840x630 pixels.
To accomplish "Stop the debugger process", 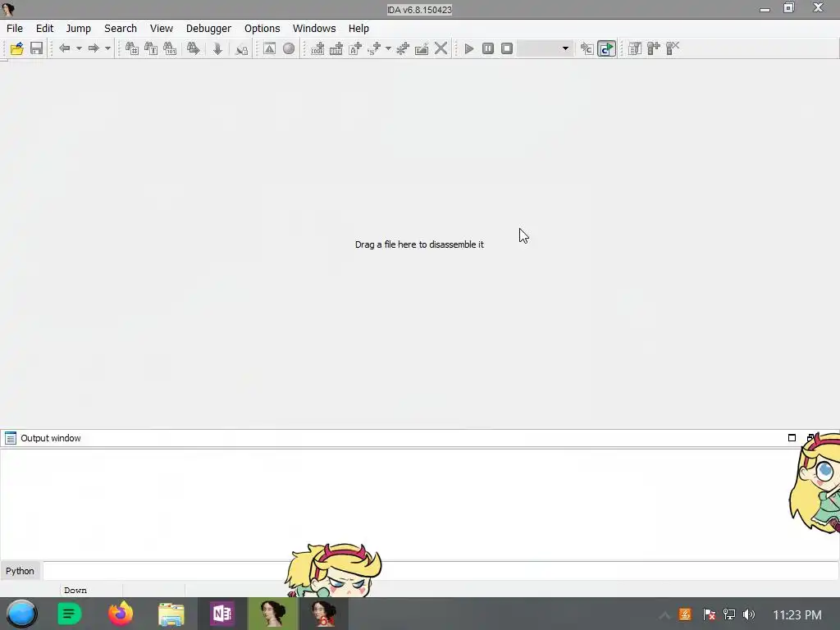I will [507, 48].
